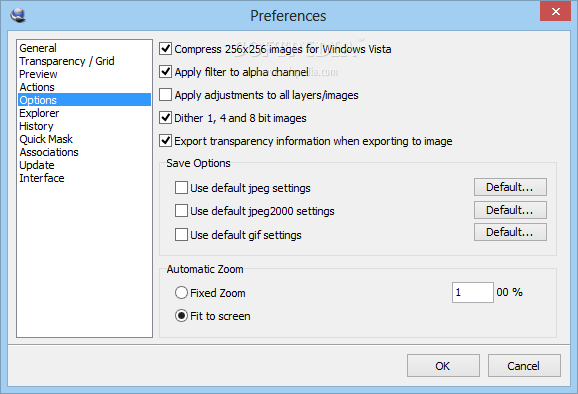Toggle Dither 1, 4 and 8 bit images
This screenshot has width=578, height=394.
click(x=166, y=118)
